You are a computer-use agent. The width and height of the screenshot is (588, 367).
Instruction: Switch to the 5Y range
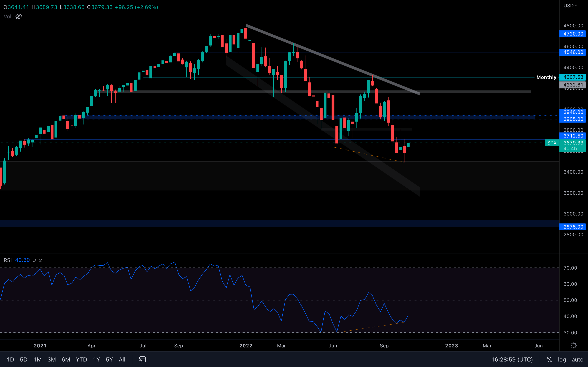click(x=109, y=359)
